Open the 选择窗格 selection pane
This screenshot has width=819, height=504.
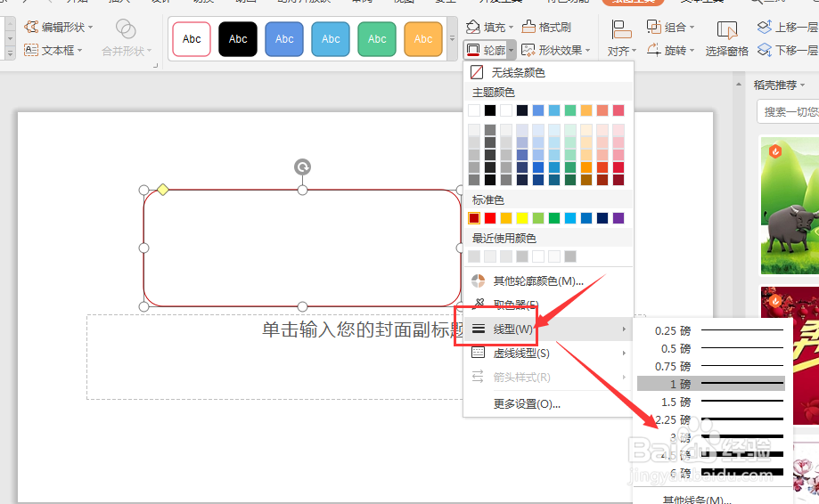(726, 37)
